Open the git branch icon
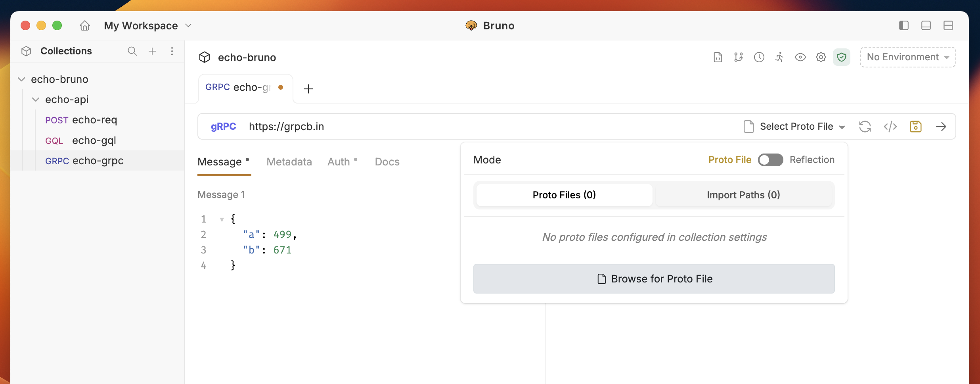The height and width of the screenshot is (384, 980). coord(739,57)
